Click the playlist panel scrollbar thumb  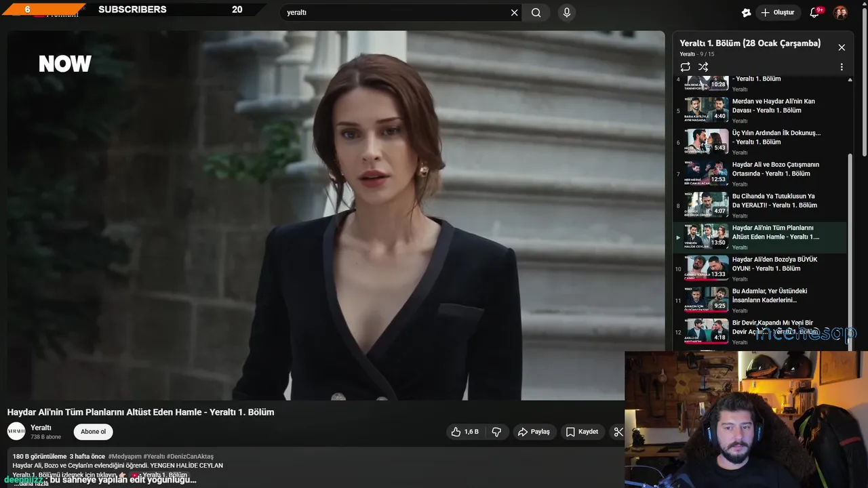coord(850,251)
